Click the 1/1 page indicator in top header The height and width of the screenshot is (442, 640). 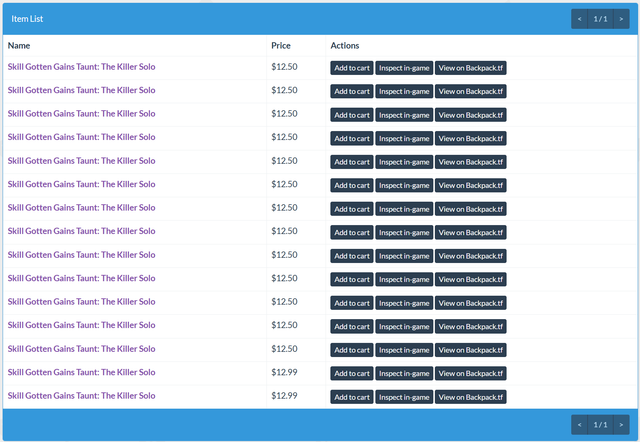(600, 19)
